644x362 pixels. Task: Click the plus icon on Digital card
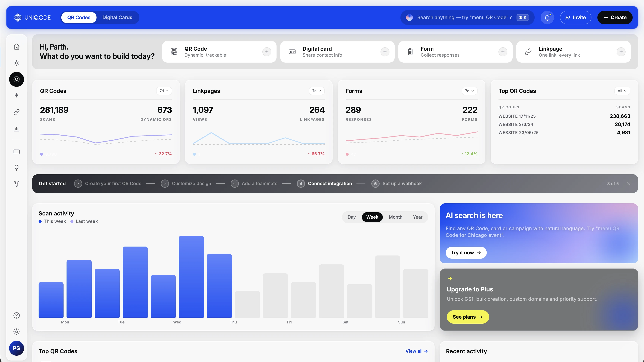click(x=385, y=52)
